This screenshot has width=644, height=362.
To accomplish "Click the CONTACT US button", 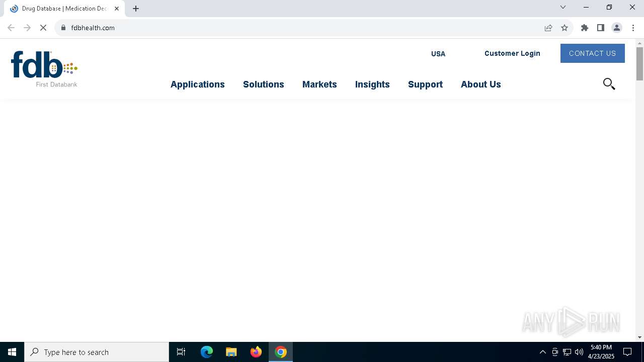I will (x=593, y=53).
